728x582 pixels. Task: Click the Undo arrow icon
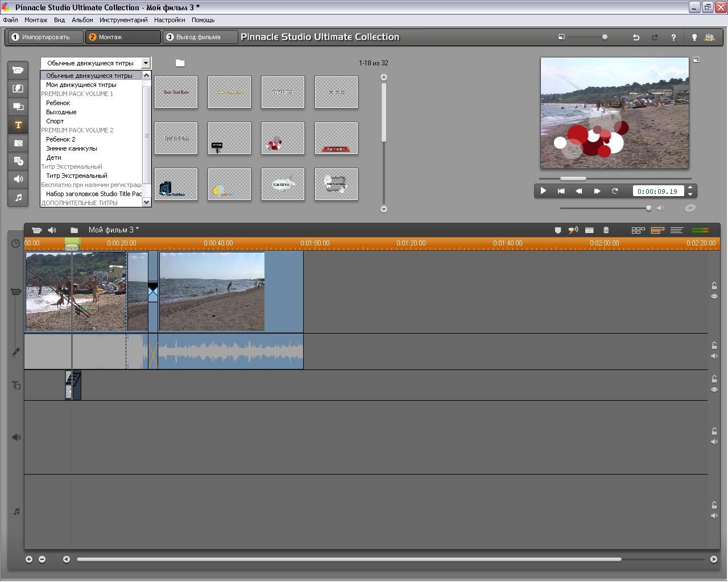[636, 38]
